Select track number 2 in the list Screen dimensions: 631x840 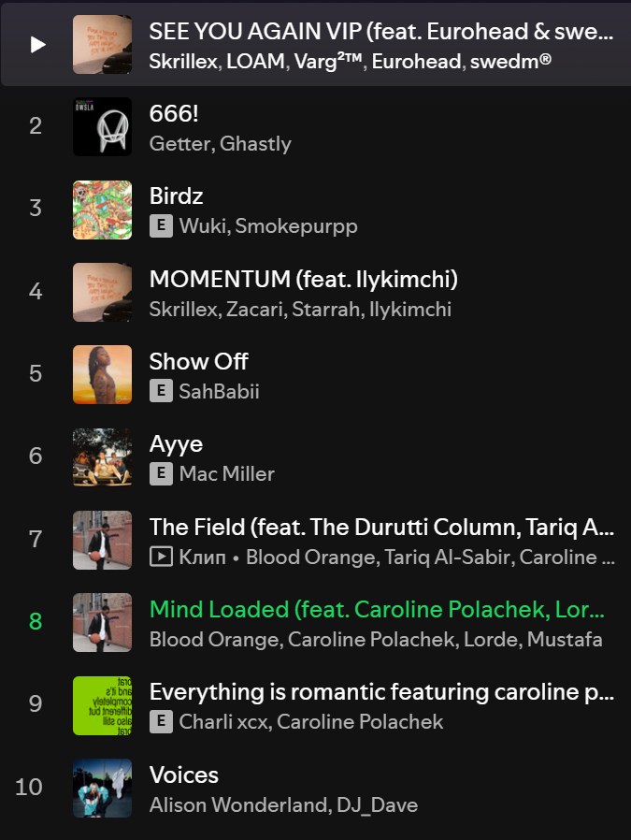pos(36,126)
